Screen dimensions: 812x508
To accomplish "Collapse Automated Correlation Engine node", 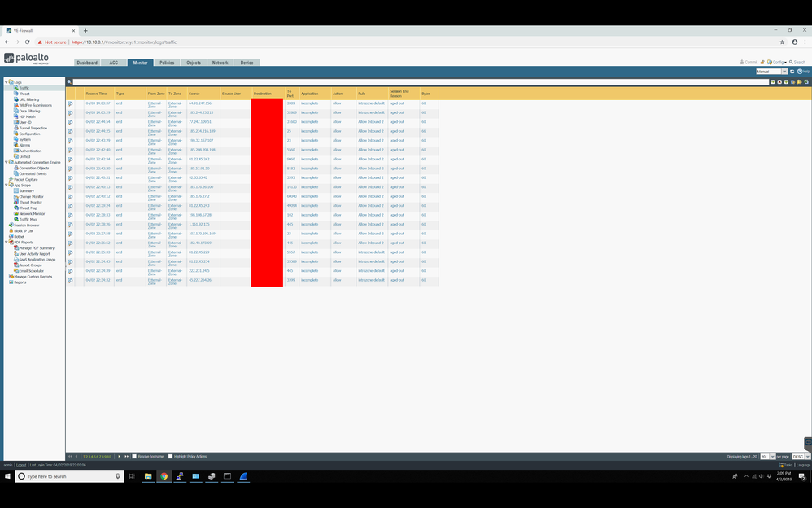I will (x=7, y=162).
